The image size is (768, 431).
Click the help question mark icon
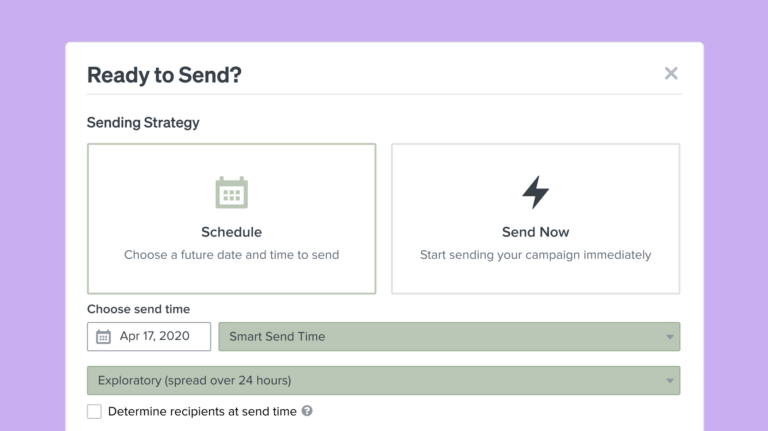307,411
